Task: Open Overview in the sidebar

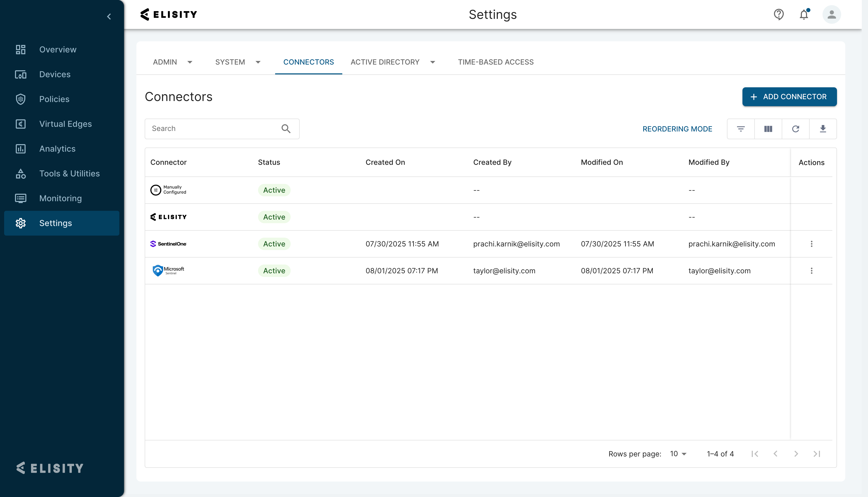Action: [x=58, y=50]
